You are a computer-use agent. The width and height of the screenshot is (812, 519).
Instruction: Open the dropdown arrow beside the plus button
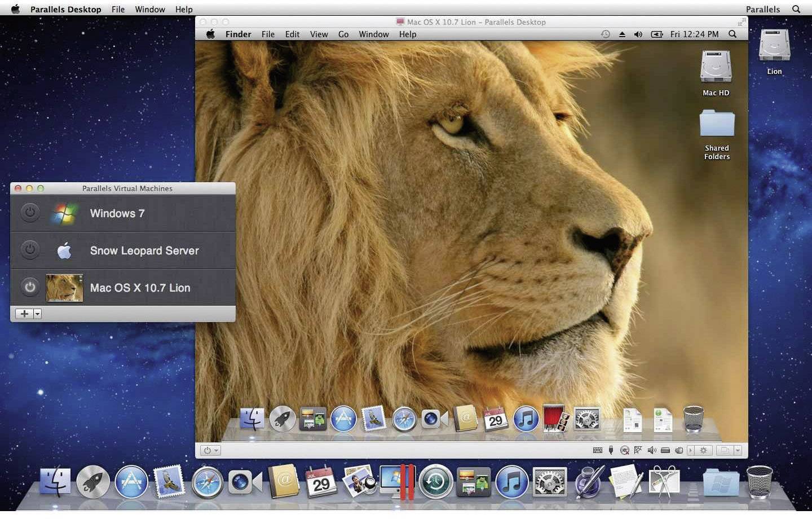(38, 314)
